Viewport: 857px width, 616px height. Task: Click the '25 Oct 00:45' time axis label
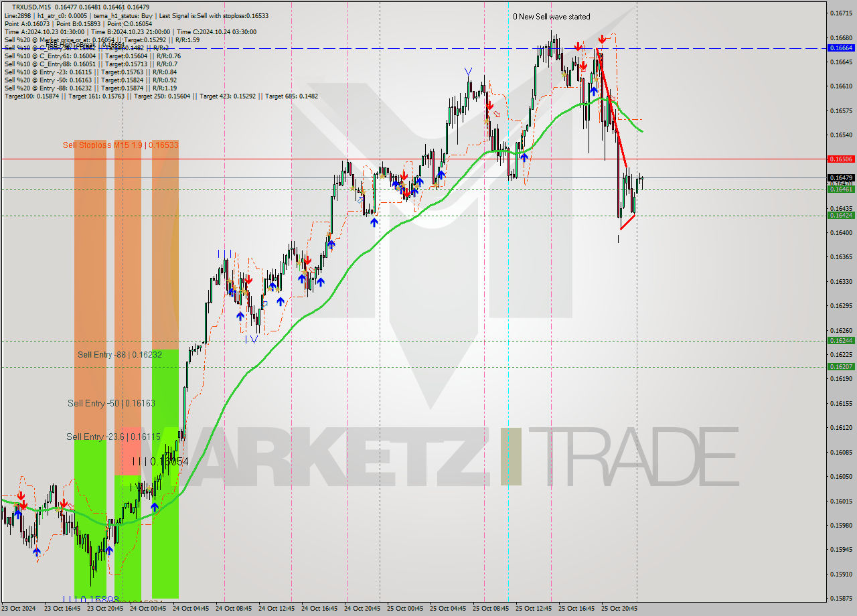(406, 609)
